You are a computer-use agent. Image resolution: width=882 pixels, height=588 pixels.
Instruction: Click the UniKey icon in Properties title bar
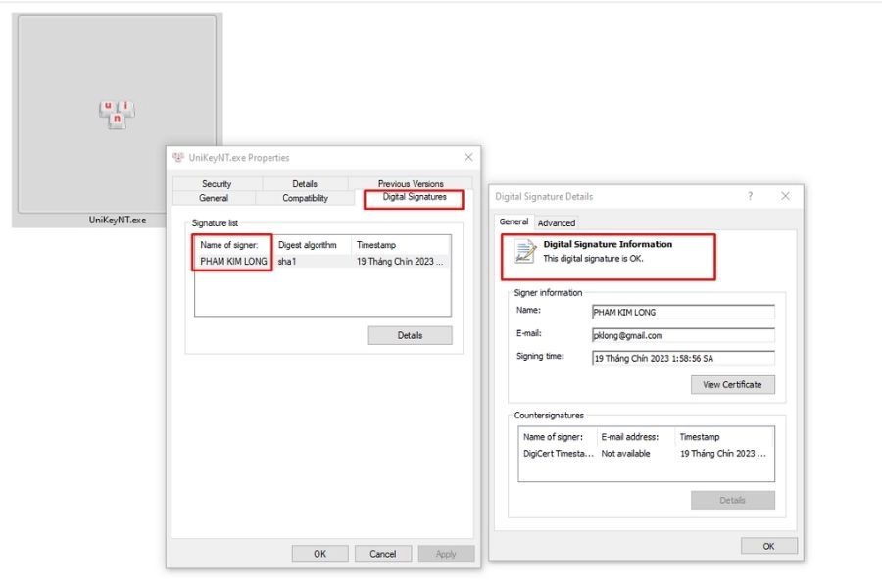tap(178, 157)
